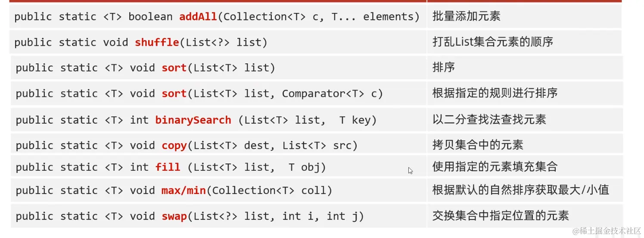Click the 交换集合中指定位置的元素 description

pos(501,215)
